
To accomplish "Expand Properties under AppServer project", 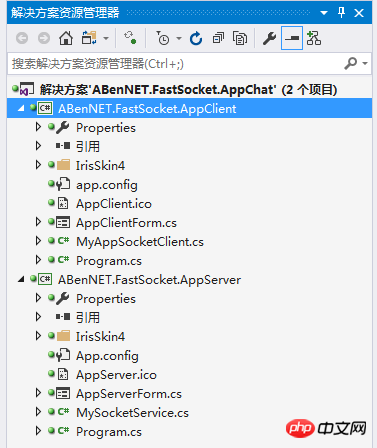I will pyautogui.click(x=38, y=298).
